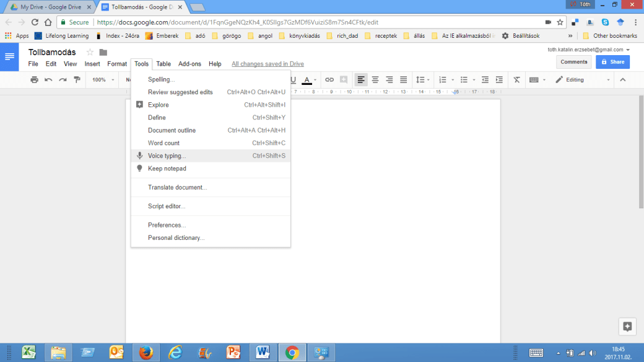Toggle right align button
Screen dimensions: 644x362
point(389,80)
